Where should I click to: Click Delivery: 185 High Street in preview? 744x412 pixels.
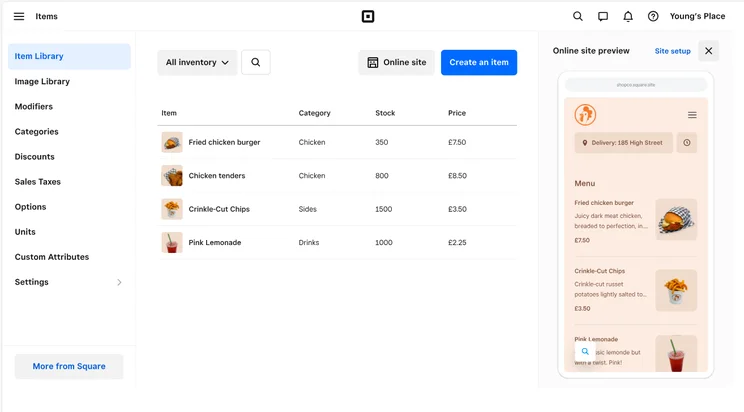coord(623,142)
